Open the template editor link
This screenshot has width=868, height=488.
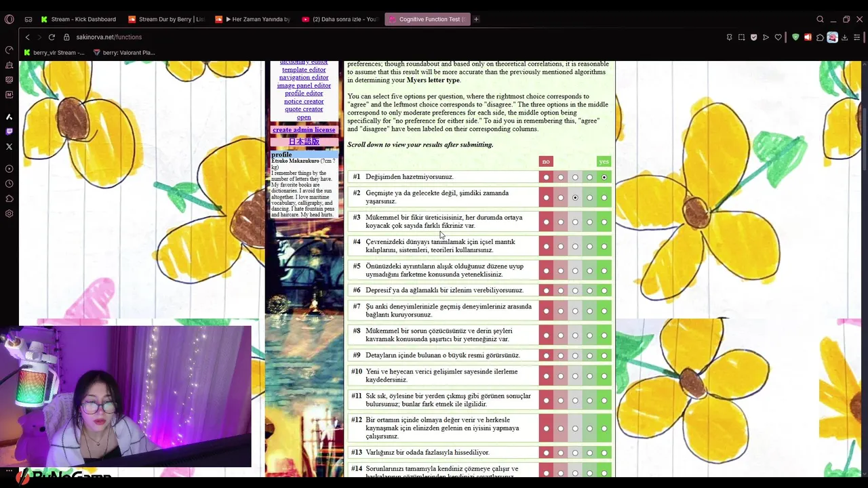pyautogui.click(x=304, y=70)
